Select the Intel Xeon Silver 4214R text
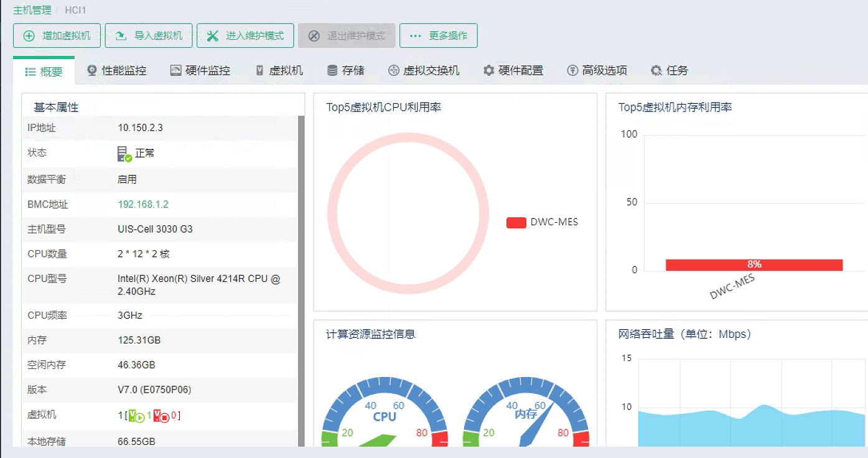Screen dimensions: 868x458 pyautogui.click(x=199, y=285)
